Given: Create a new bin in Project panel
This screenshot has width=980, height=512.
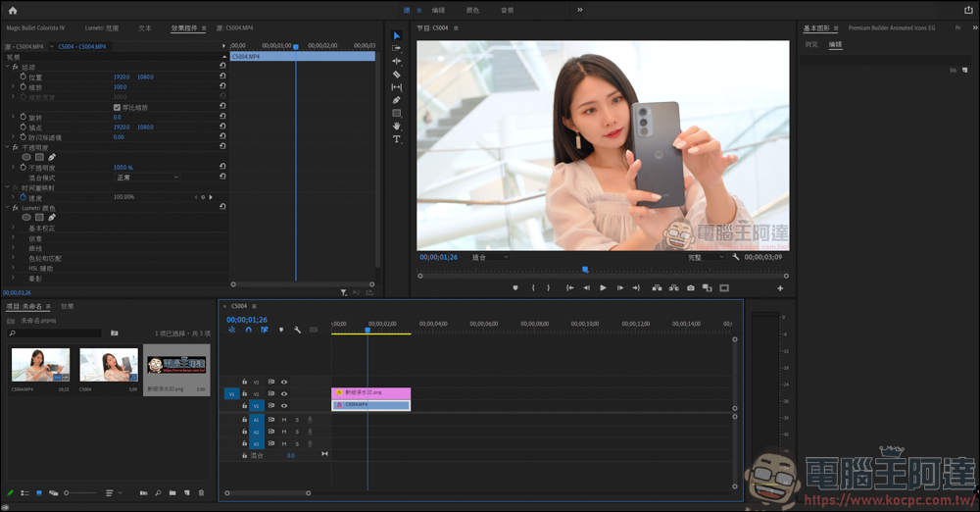Looking at the screenshot, I should 172,493.
